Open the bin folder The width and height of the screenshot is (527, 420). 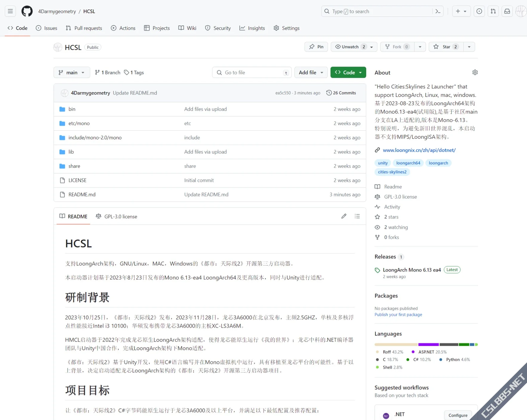coord(72,109)
